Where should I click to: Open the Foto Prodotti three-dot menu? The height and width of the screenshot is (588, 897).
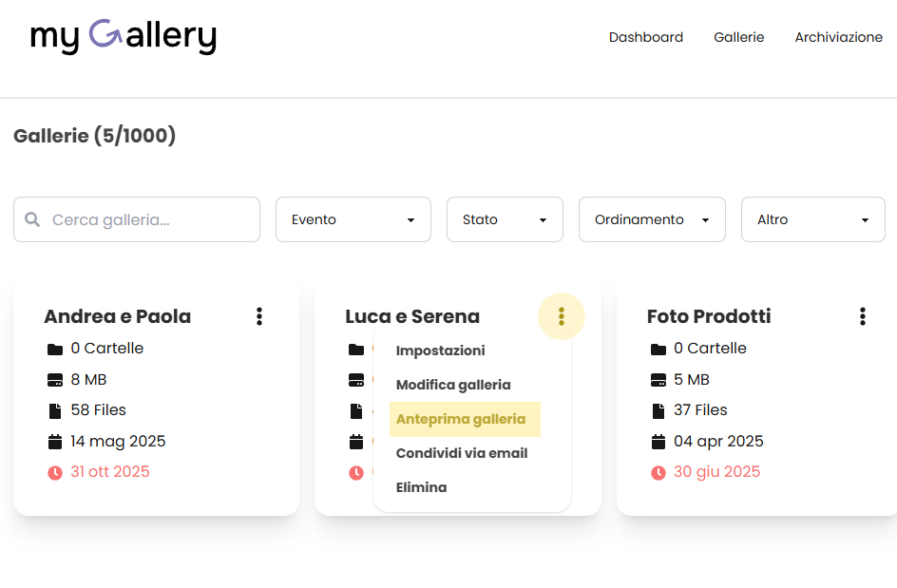tap(863, 316)
